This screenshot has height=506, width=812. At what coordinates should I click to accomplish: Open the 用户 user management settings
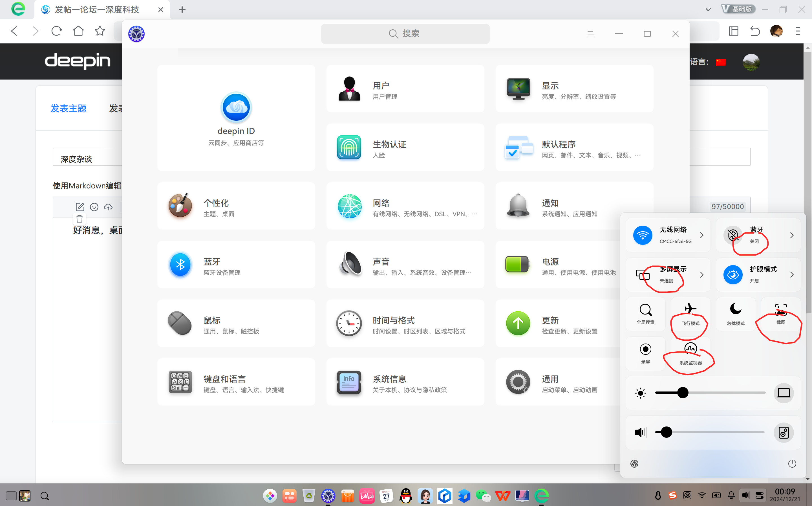pos(405,89)
